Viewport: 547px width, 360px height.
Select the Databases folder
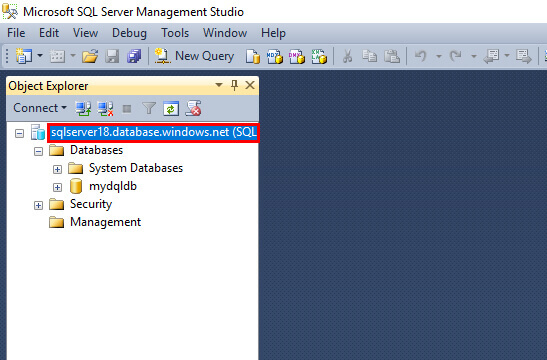pos(96,150)
